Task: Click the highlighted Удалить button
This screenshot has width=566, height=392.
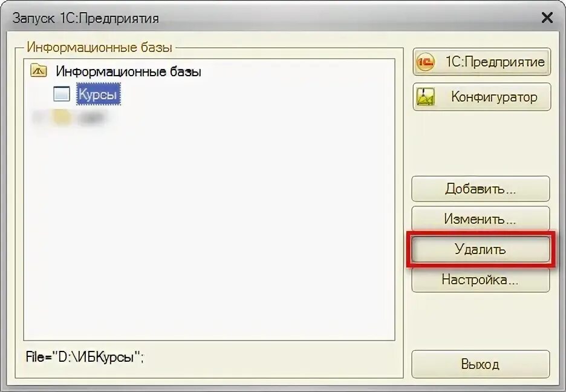Action: coord(481,249)
